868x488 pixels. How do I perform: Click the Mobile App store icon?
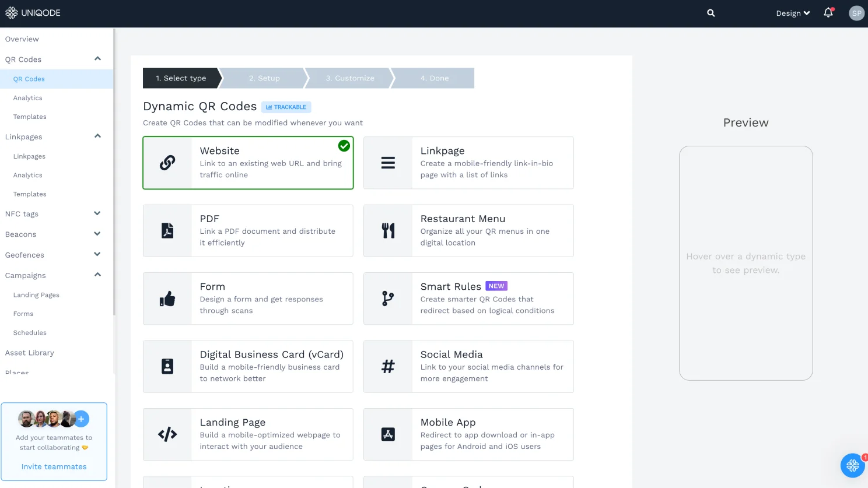(x=388, y=434)
